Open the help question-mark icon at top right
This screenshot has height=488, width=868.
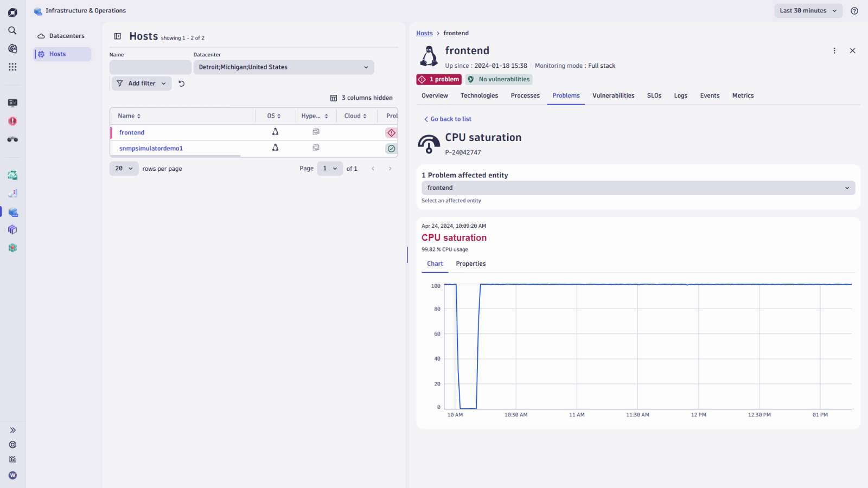855,11
